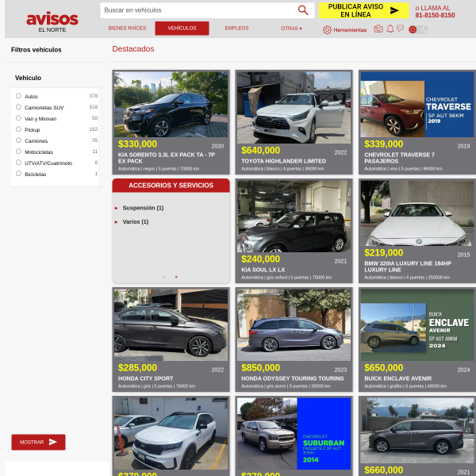The width and height of the screenshot is (476, 476).
Task: Click the camera icon in header
Action: [x=378, y=29]
